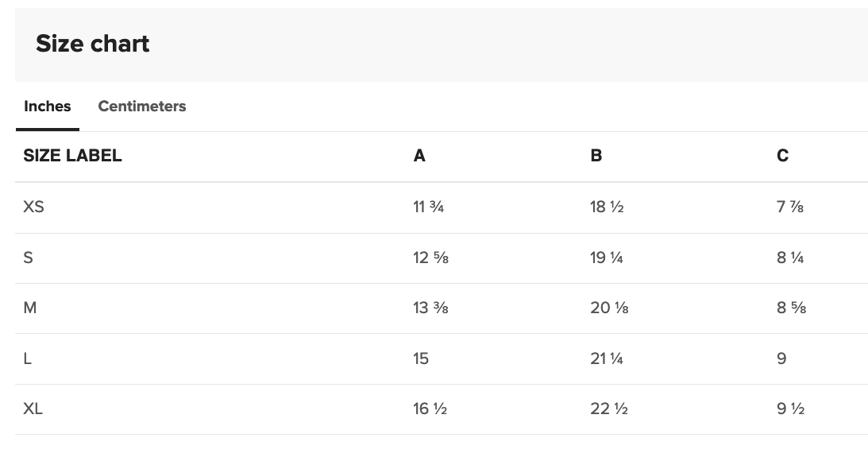Click the XS measurement 11 ¾ in column A
868x465 pixels.
pos(428,207)
